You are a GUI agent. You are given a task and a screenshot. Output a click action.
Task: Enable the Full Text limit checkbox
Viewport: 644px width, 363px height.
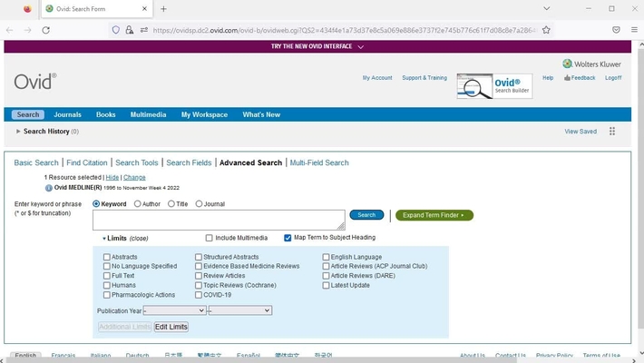[x=107, y=276]
